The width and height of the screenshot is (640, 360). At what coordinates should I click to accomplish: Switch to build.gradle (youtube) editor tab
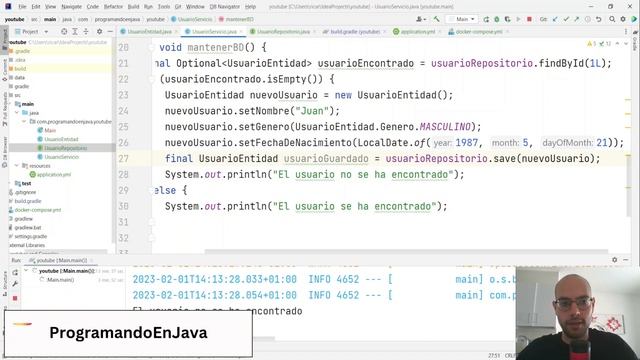pyautogui.click(x=355, y=31)
